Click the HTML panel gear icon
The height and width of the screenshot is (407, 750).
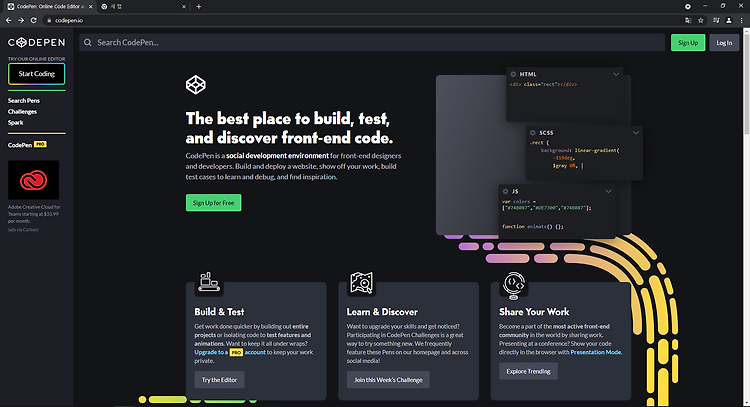tap(513, 74)
